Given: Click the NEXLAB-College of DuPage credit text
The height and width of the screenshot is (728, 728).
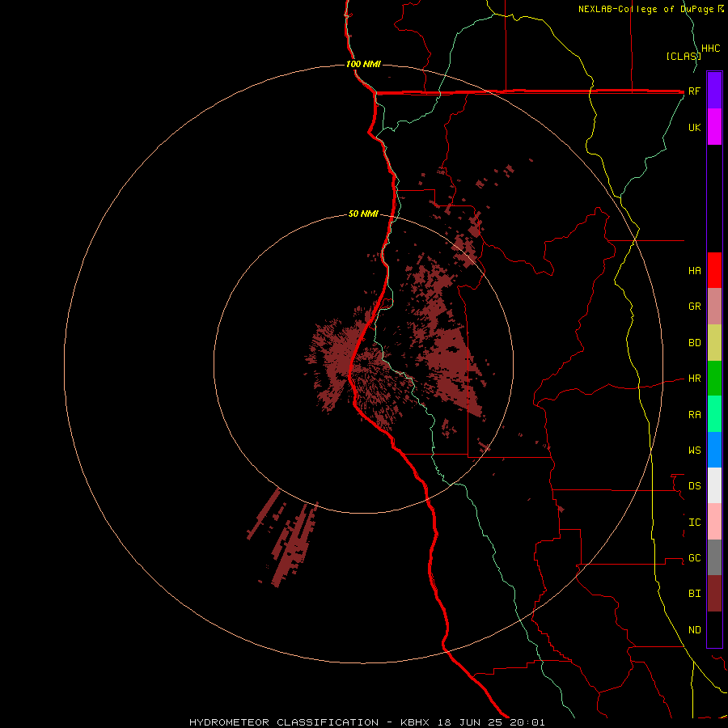Looking at the screenshot, I should coord(647,9).
